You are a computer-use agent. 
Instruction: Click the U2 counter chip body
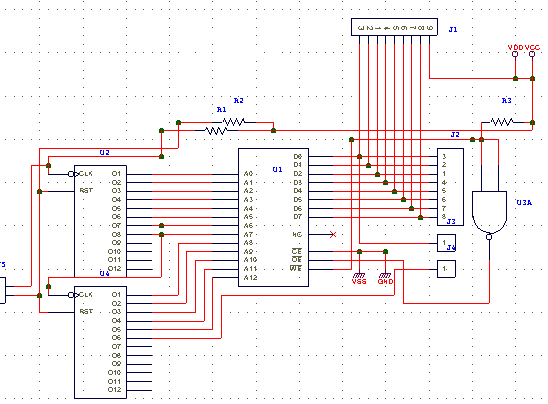click(100, 221)
